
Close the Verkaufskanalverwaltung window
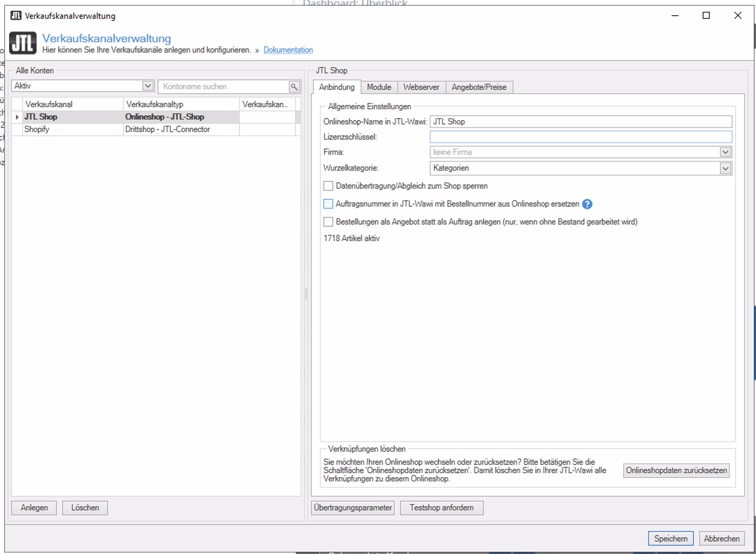click(x=738, y=16)
